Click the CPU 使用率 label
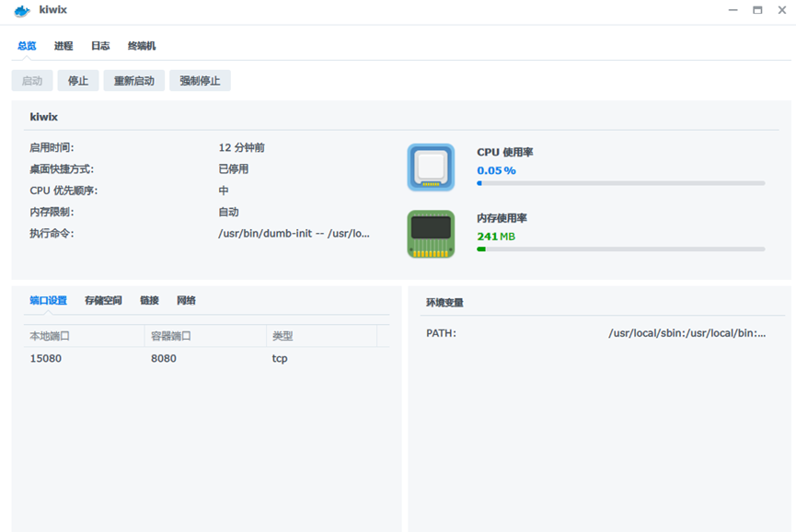The height and width of the screenshot is (532, 796). [x=505, y=152]
